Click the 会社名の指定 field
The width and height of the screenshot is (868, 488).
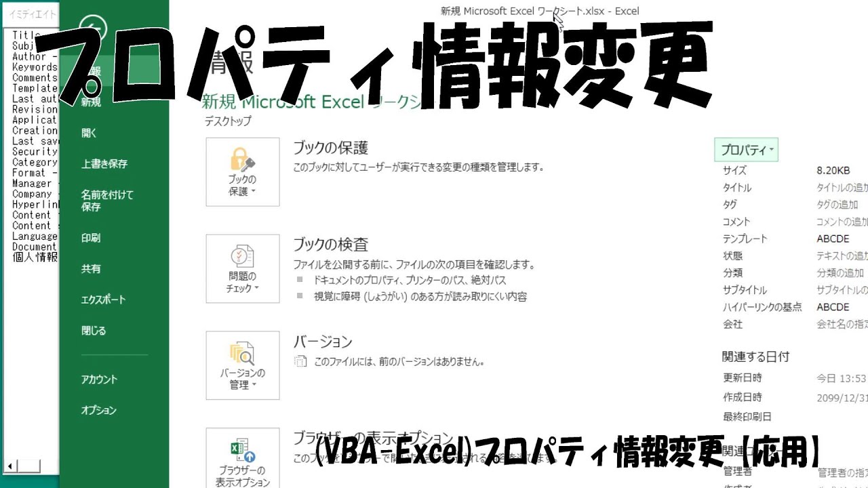pos(842,325)
